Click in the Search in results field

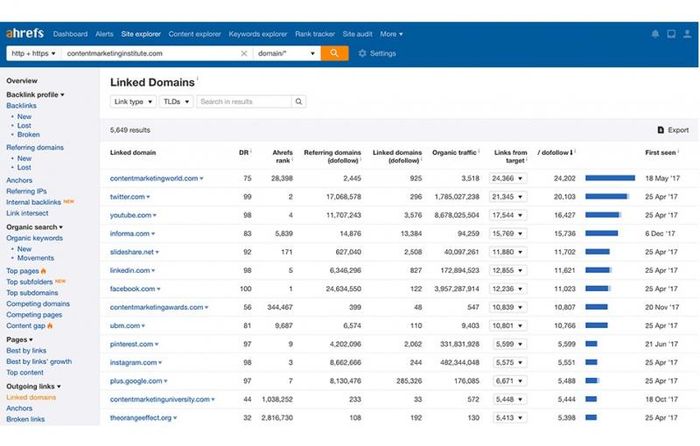tap(244, 102)
